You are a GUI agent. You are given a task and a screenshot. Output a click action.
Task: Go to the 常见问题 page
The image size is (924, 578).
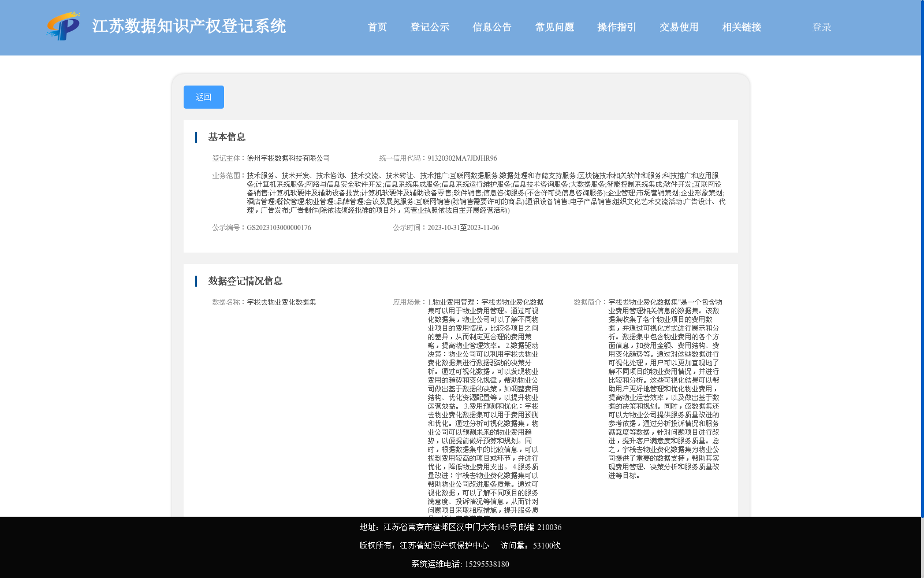pos(554,27)
